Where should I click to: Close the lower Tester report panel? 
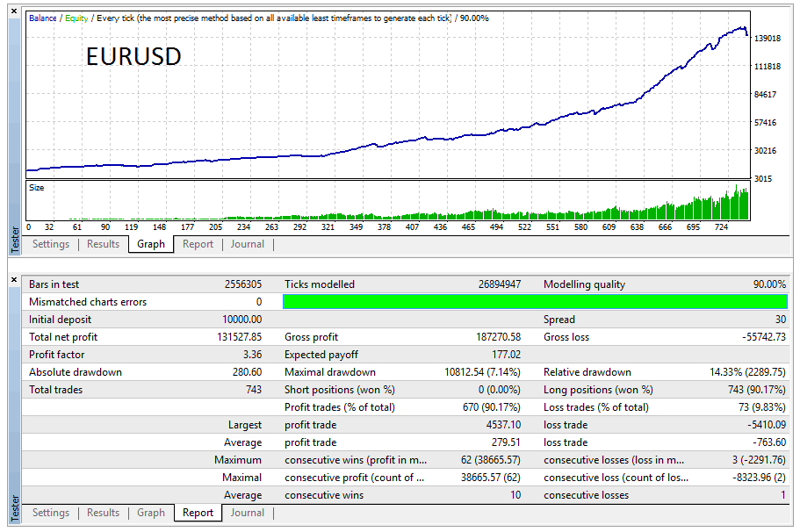click(x=14, y=279)
